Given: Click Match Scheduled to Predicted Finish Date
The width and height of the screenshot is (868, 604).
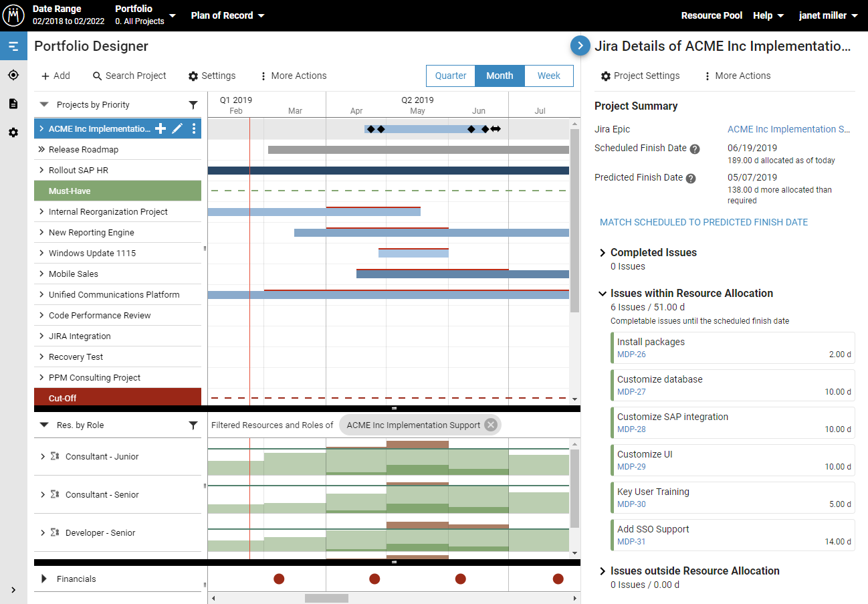Looking at the screenshot, I should (703, 222).
